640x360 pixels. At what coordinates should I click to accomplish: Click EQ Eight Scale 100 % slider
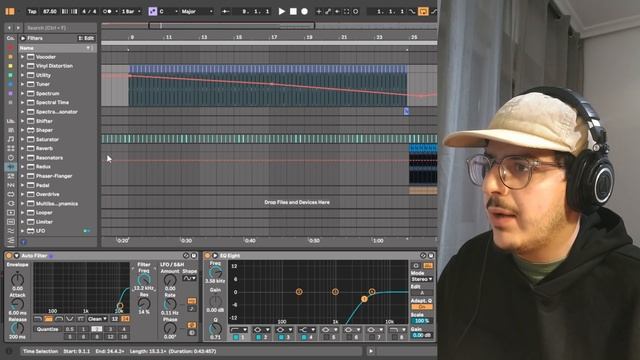click(x=422, y=321)
